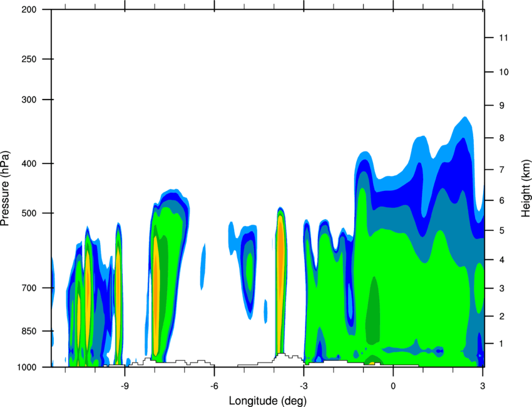Click the 0 longitude tick label
The height and width of the screenshot is (407, 532).
coord(393,386)
